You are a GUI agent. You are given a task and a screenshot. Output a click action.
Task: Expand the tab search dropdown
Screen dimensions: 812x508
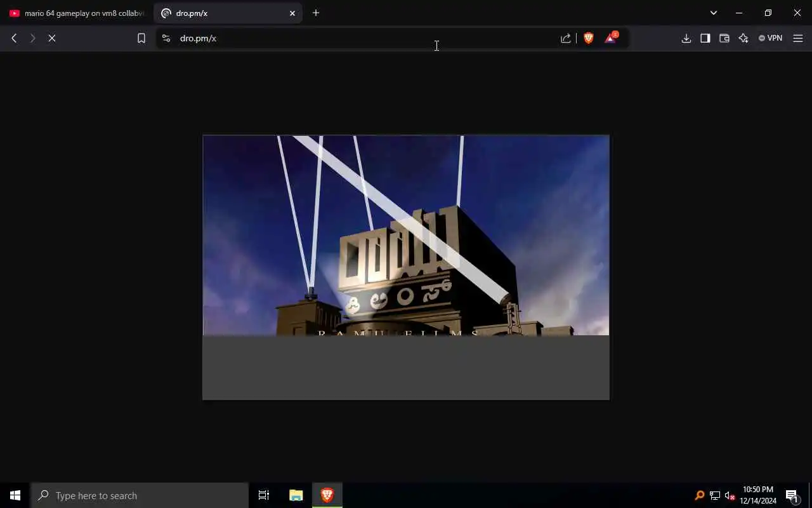714,13
